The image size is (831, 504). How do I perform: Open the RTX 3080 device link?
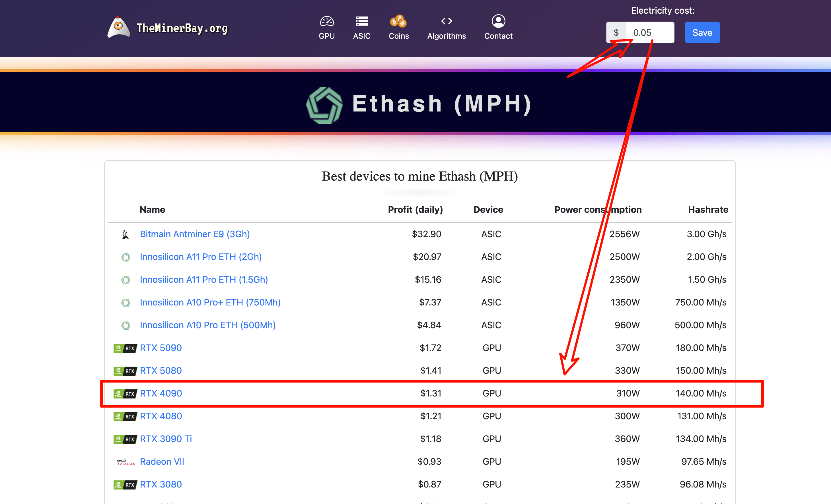point(161,484)
